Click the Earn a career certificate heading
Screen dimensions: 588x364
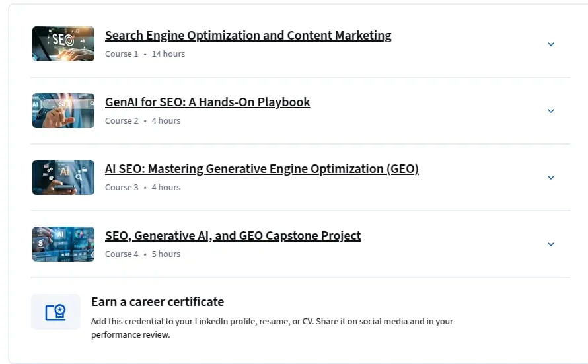pos(157,302)
